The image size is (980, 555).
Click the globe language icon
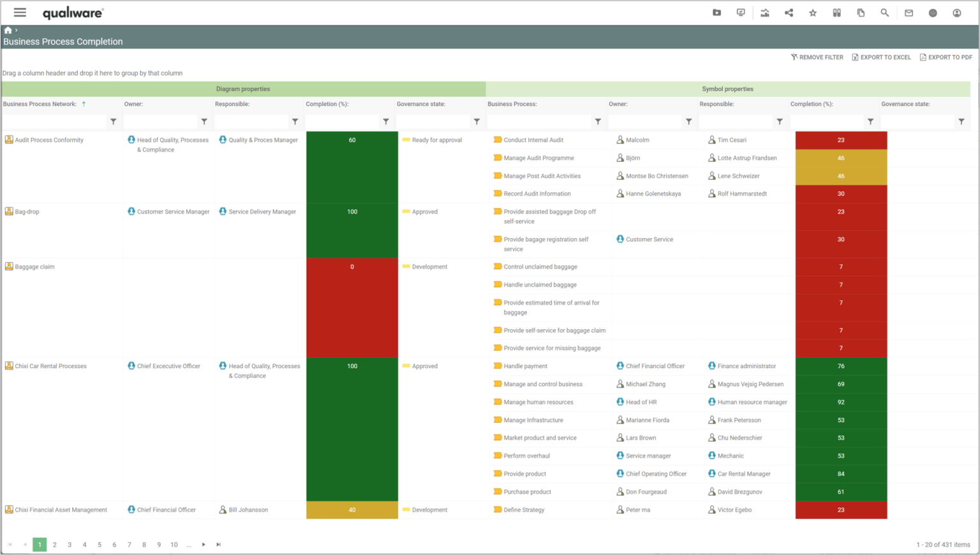pyautogui.click(x=932, y=12)
